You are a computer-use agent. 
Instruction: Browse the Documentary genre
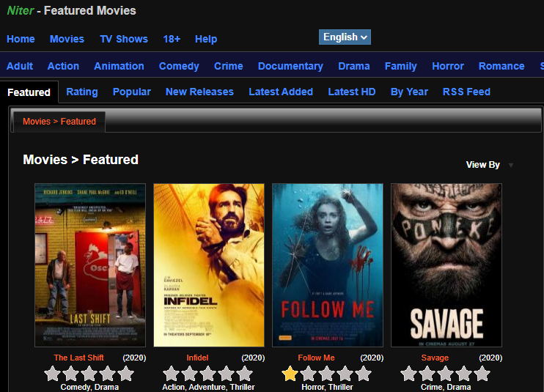point(290,66)
